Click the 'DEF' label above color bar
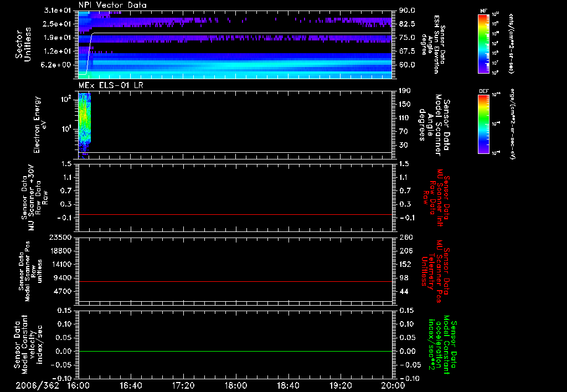Screen dimensions: 567x392 tap(484, 91)
